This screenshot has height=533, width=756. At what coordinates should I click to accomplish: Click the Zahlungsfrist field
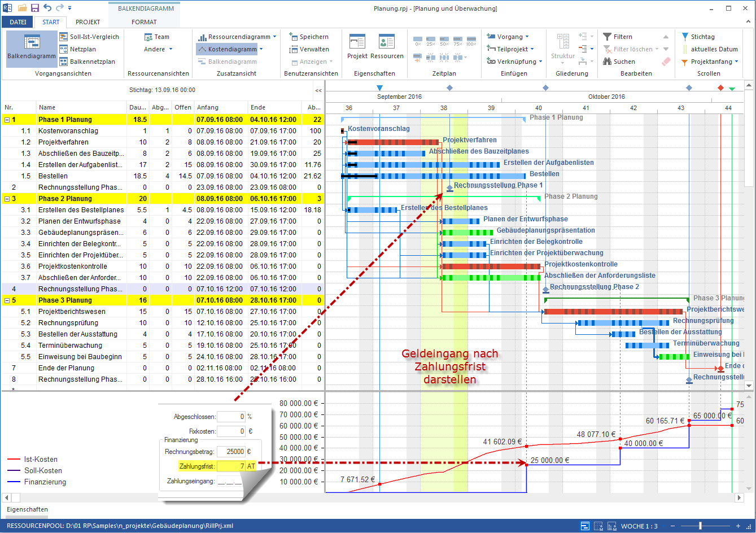pyautogui.click(x=231, y=466)
